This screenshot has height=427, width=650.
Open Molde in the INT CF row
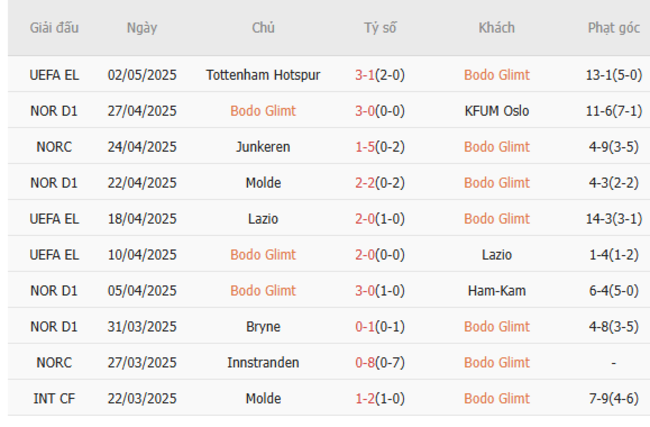coord(263,399)
